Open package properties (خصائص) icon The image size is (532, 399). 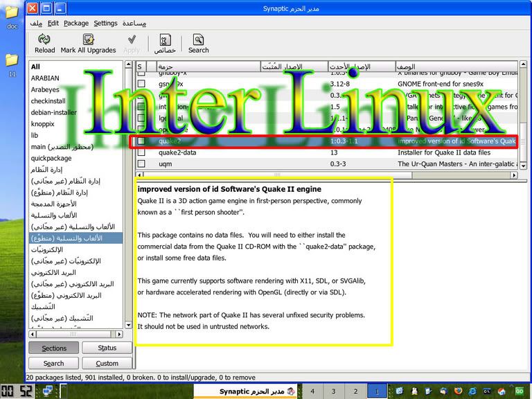click(165, 39)
